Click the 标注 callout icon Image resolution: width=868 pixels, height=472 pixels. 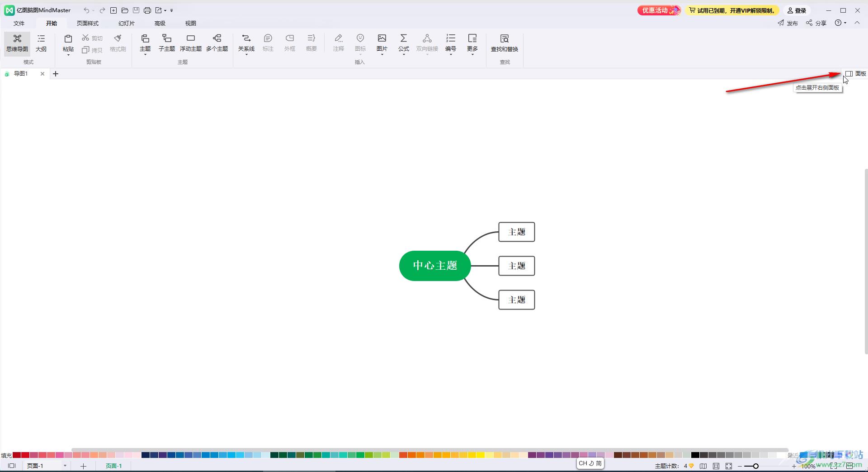(268, 38)
